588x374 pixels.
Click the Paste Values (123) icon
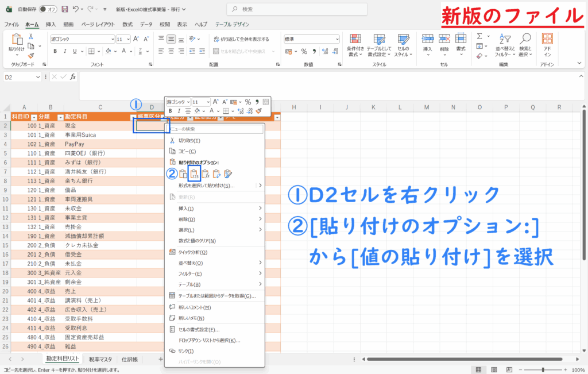[194, 173]
